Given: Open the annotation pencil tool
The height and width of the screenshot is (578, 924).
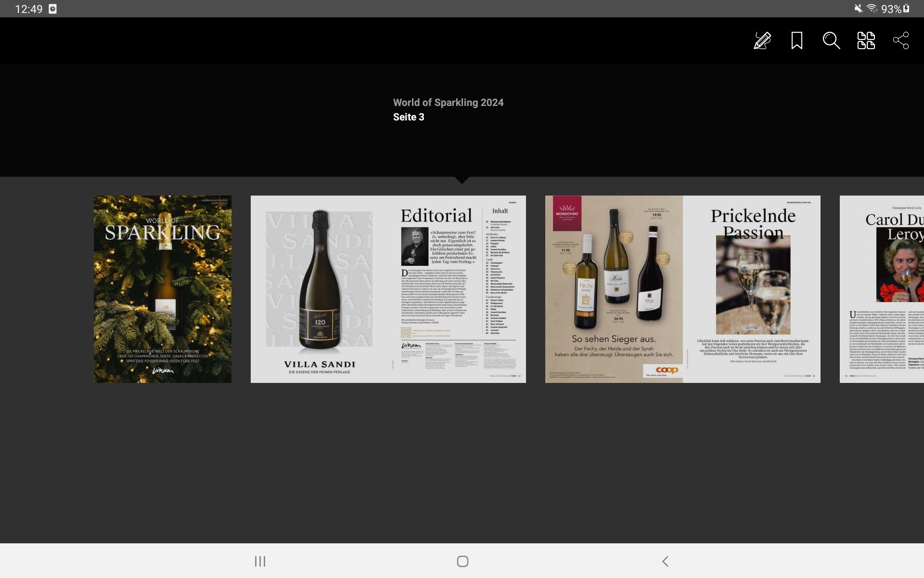Looking at the screenshot, I should (762, 40).
